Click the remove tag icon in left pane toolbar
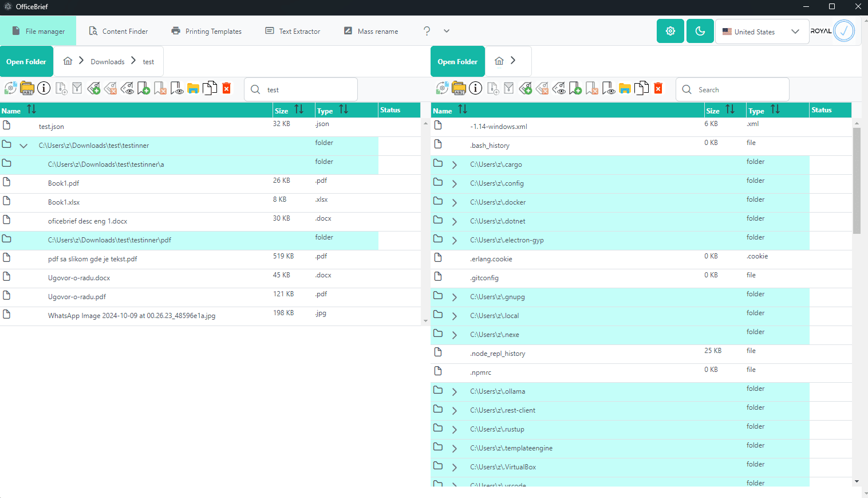The width and height of the screenshot is (868, 498). [x=111, y=88]
